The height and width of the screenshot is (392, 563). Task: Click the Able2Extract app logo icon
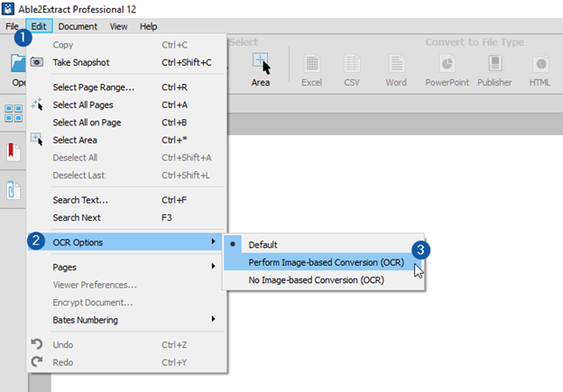point(8,8)
